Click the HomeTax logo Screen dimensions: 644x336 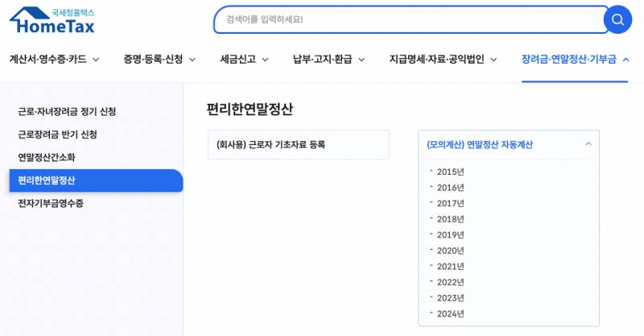pos(52,20)
